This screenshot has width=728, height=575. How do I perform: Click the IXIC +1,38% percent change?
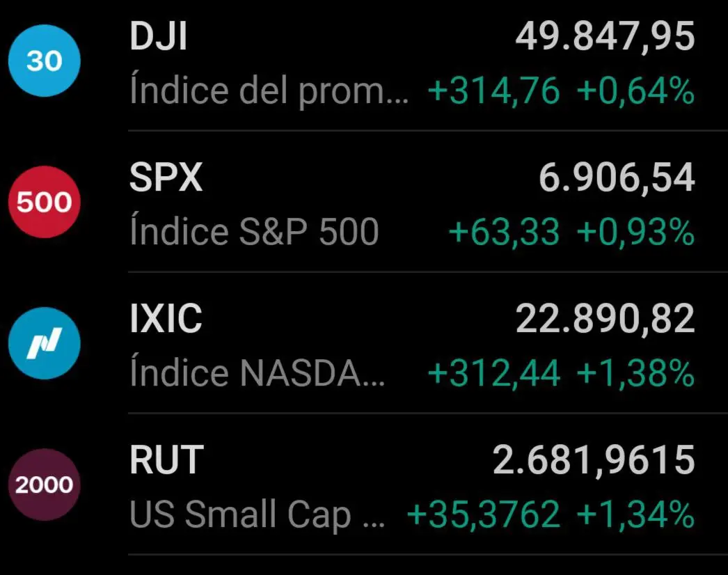pos(635,374)
